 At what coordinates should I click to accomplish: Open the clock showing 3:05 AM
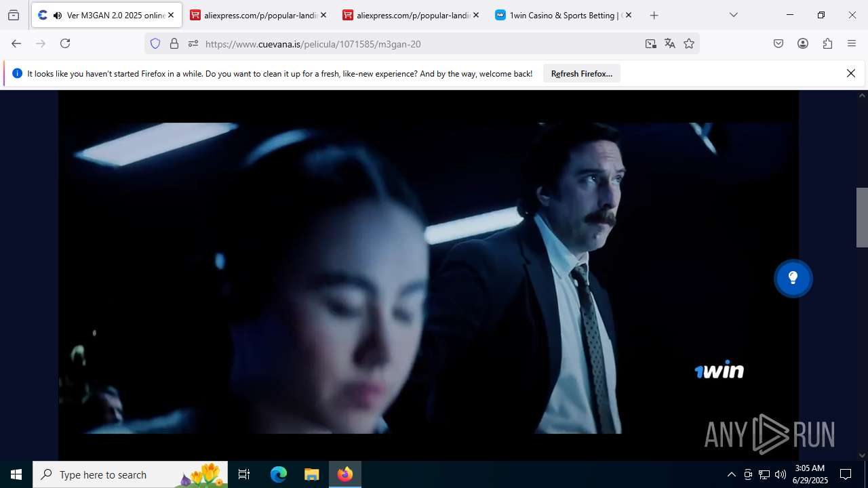click(810, 474)
